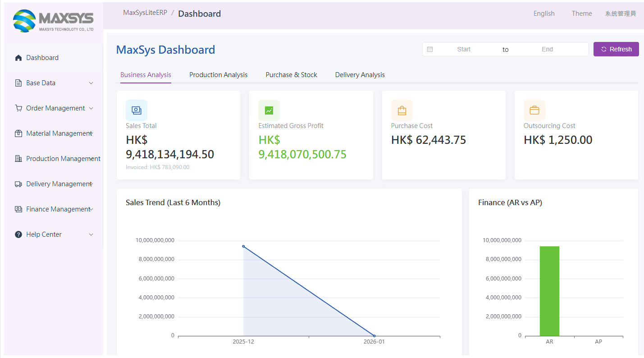Click the Estimated Gross Profit chart icon

tap(269, 110)
